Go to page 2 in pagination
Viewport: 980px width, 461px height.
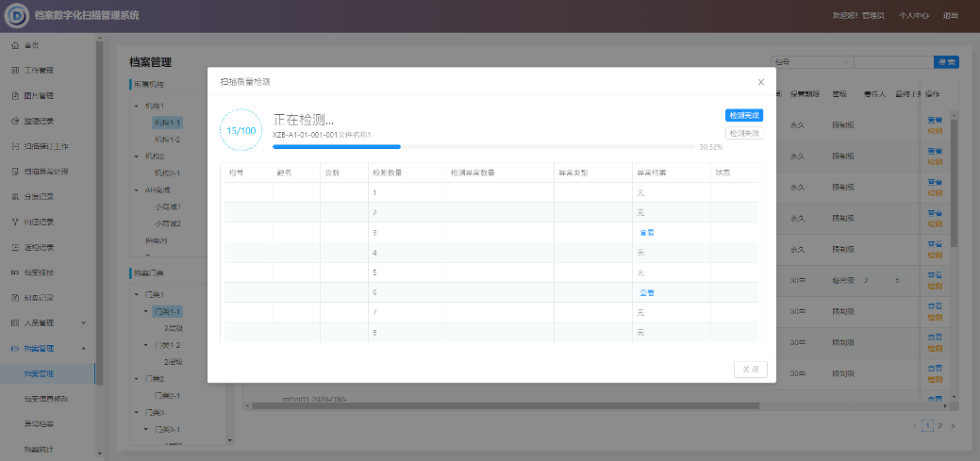(939, 426)
